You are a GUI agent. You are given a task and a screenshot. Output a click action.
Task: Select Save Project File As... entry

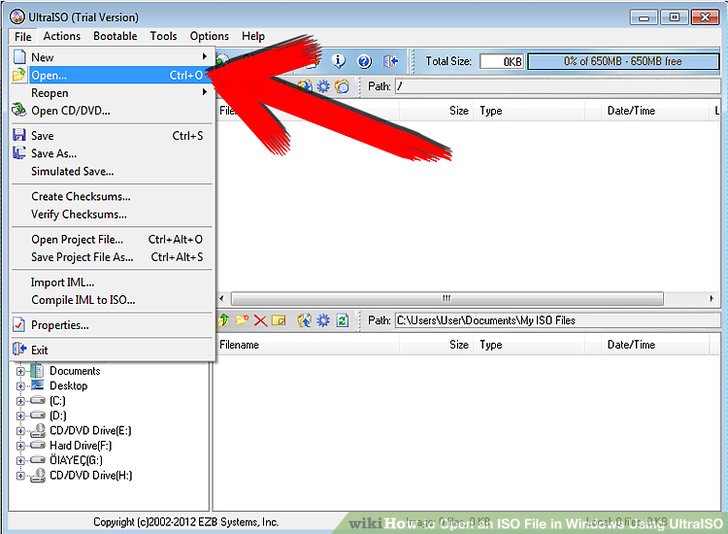[x=112, y=257]
